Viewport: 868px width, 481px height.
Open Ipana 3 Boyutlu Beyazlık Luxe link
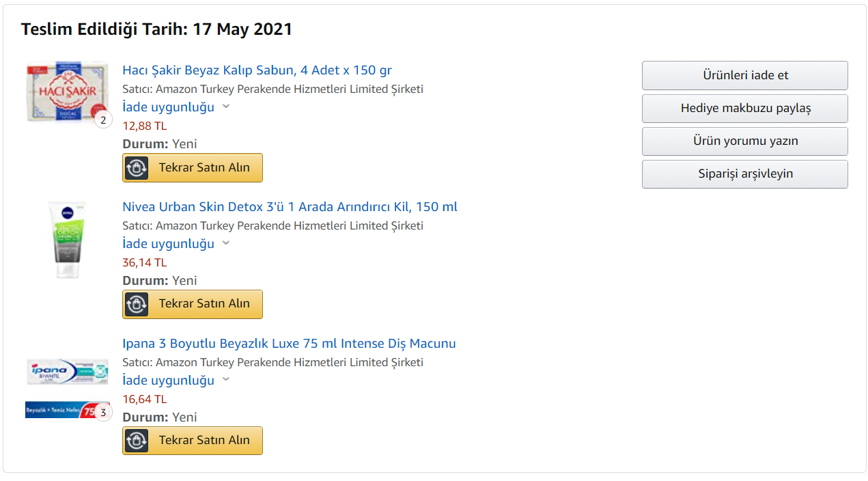[289, 344]
